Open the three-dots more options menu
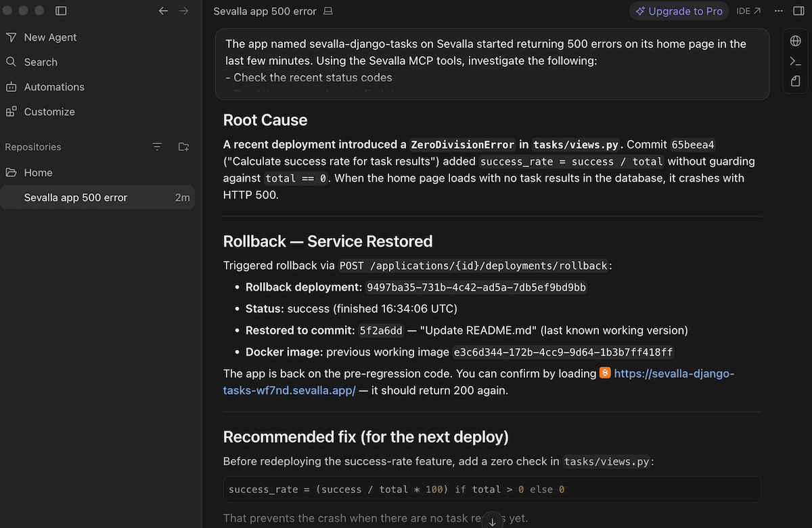The width and height of the screenshot is (812, 528). (x=779, y=11)
